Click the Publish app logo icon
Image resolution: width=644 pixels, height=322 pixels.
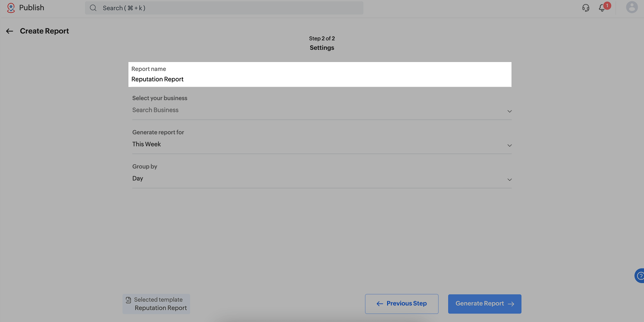[11, 8]
